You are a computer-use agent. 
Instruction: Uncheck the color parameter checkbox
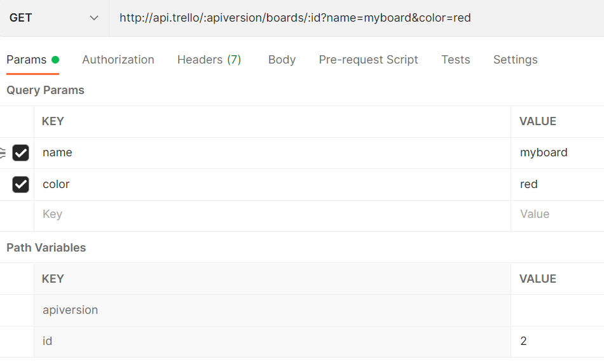[20, 184]
